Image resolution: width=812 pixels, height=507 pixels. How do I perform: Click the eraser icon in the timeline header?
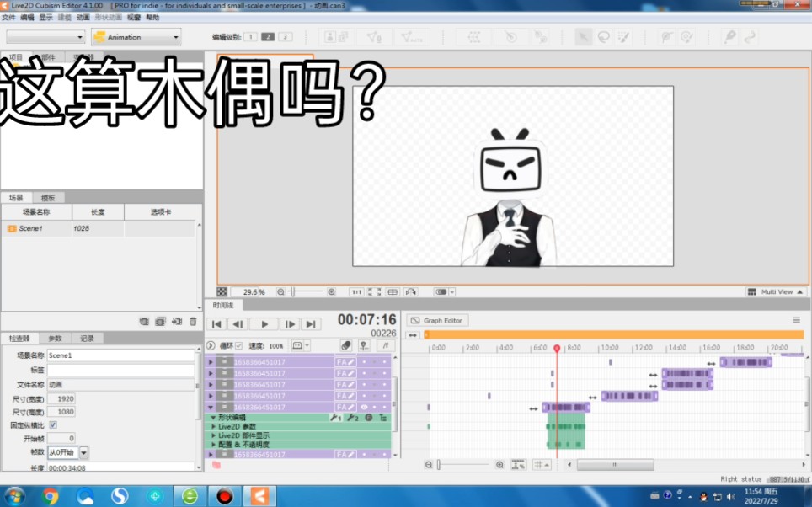click(347, 344)
